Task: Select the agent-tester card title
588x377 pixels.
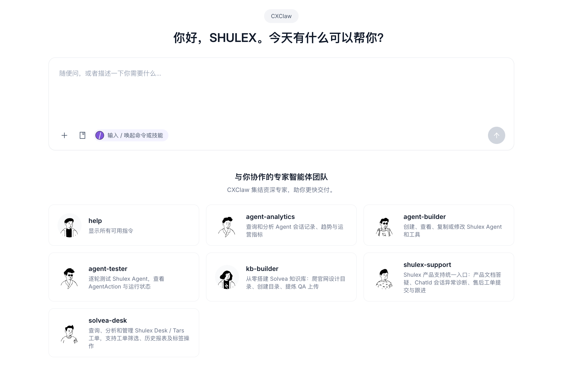Action: [108, 269]
